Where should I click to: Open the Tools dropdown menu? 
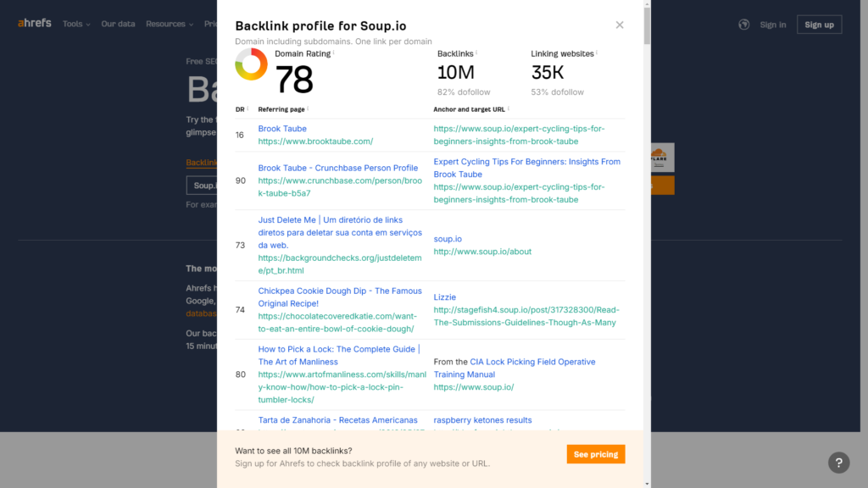point(76,24)
